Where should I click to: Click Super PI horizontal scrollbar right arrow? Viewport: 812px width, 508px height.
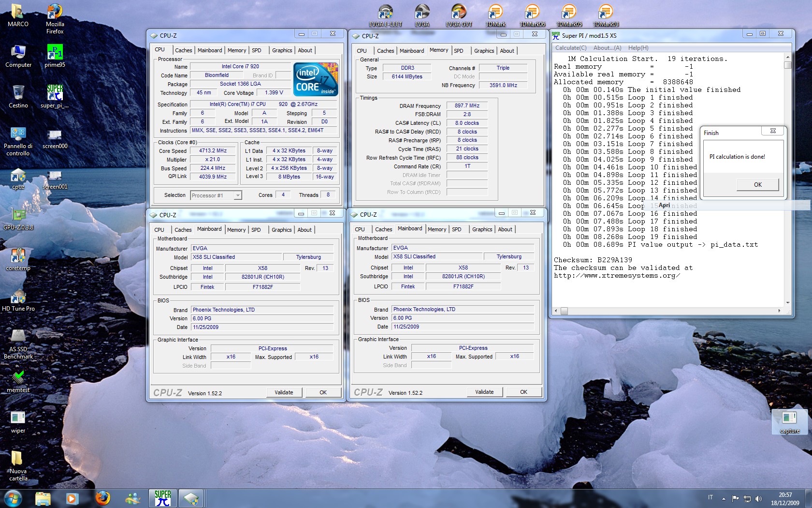(x=779, y=311)
